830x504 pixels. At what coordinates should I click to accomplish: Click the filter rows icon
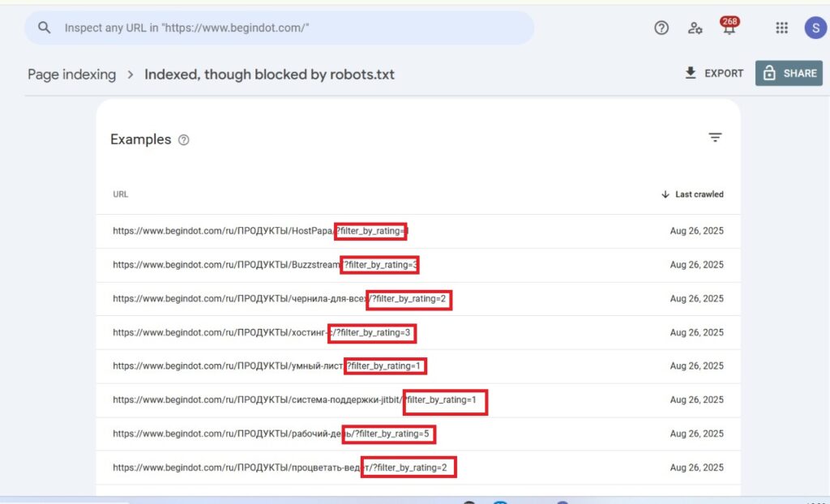click(715, 138)
